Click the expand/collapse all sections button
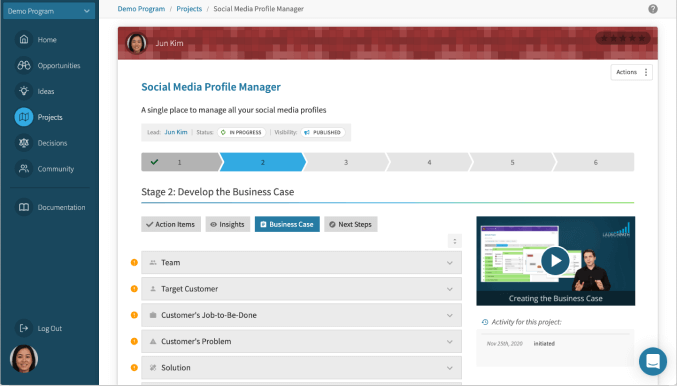The height and width of the screenshot is (386, 677). (455, 241)
